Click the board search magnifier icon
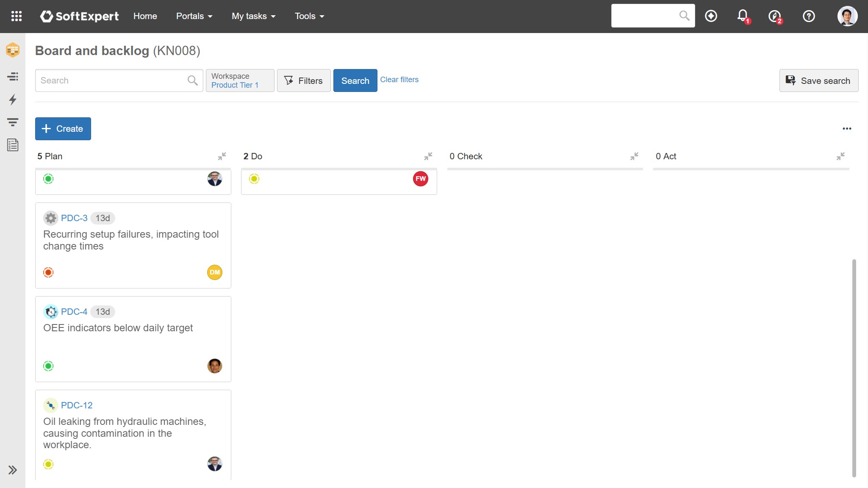Image resolution: width=868 pixels, height=488 pixels. pyautogui.click(x=192, y=80)
